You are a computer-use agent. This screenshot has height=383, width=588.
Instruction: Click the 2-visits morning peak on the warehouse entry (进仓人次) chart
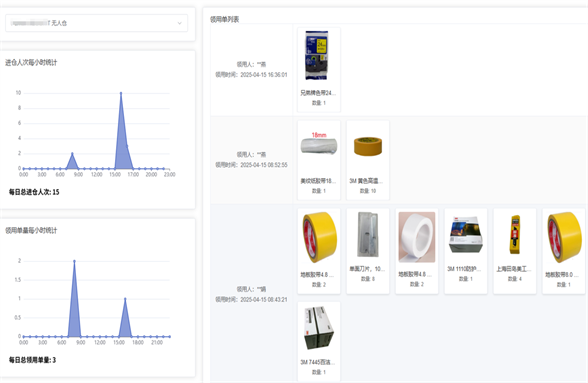click(72, 153)
